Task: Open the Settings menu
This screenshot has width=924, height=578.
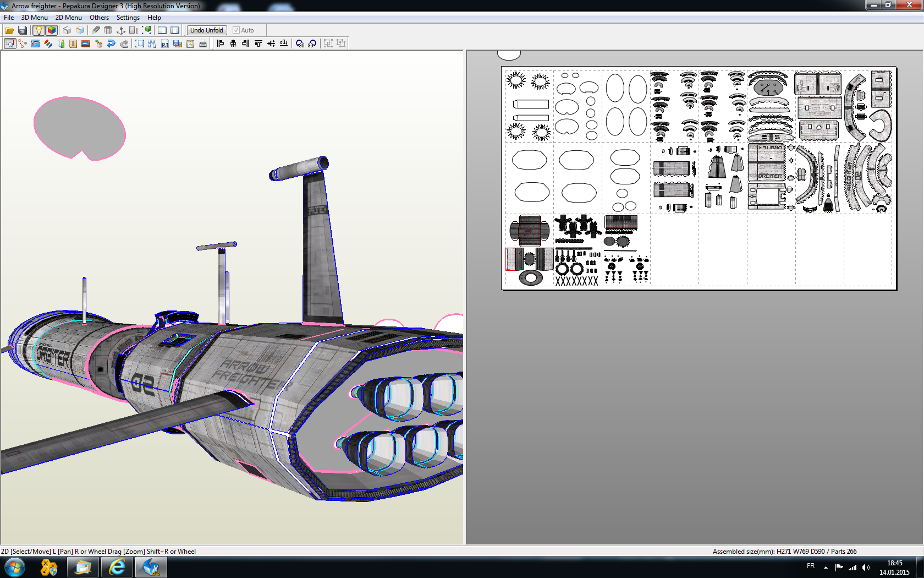Action: point(128,18)
